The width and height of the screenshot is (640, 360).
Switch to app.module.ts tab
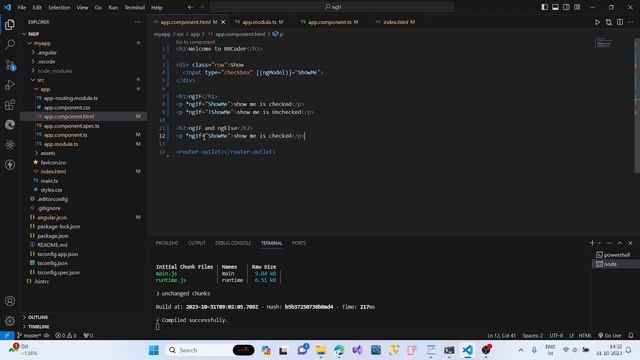(x=260, y=22)
